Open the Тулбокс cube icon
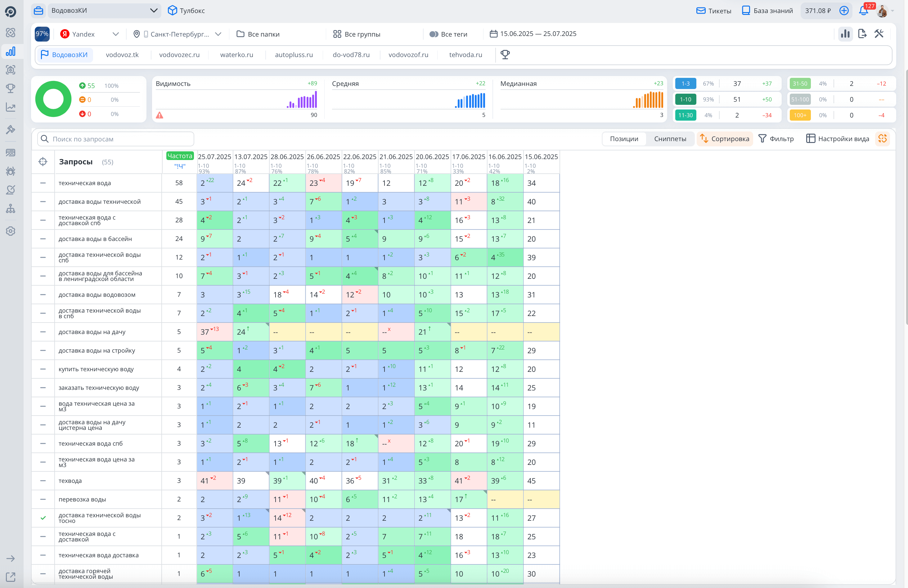The width and height of the screenshot is (908, 588). pos(173,11)
